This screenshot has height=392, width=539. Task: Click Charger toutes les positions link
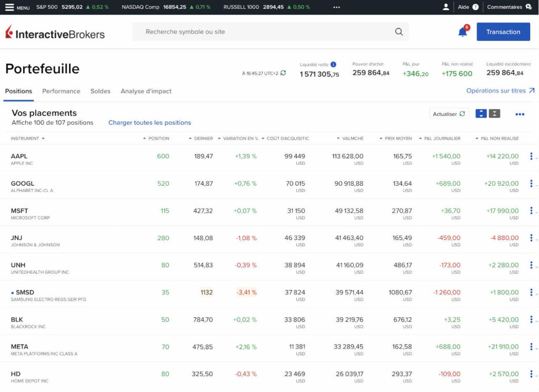(149, 123)
